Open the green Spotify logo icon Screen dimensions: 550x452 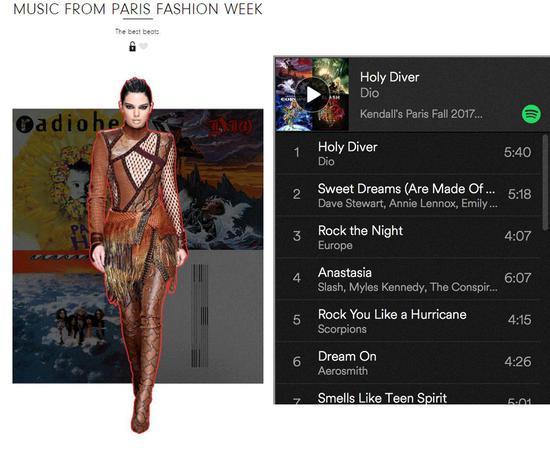click(x=531, y=114)
